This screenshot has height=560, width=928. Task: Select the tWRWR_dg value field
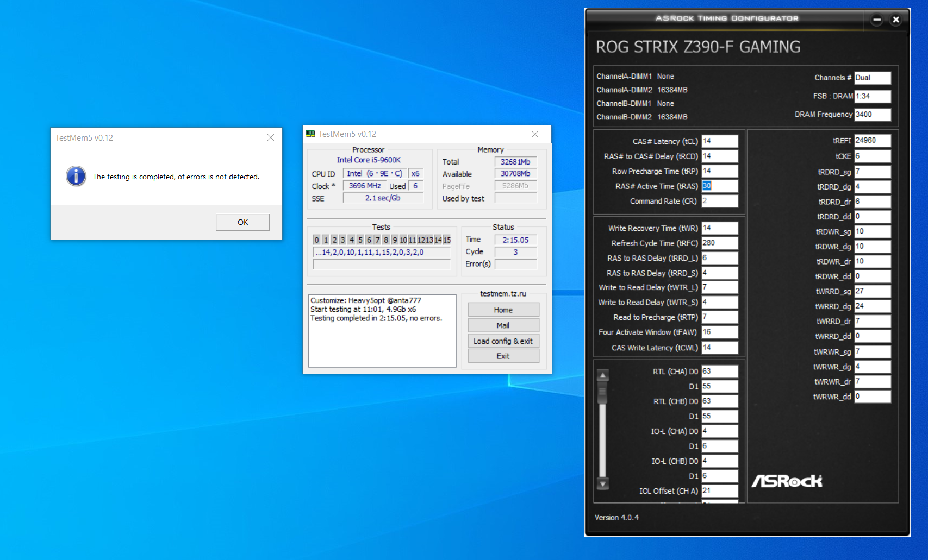[x=873, y=367]
